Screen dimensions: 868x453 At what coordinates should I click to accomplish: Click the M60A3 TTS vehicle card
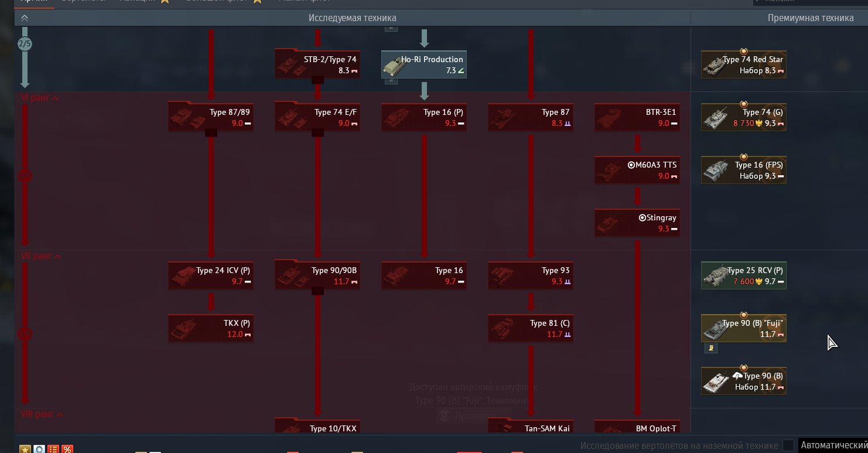coord(637,170)
